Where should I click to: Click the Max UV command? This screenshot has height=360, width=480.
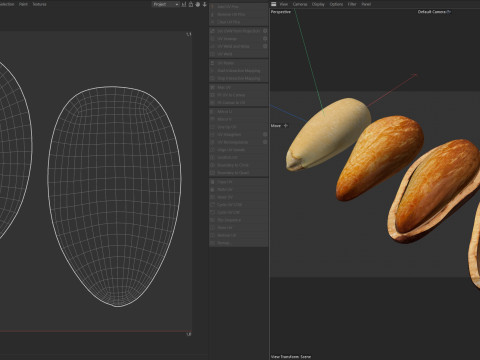(239, 87)
